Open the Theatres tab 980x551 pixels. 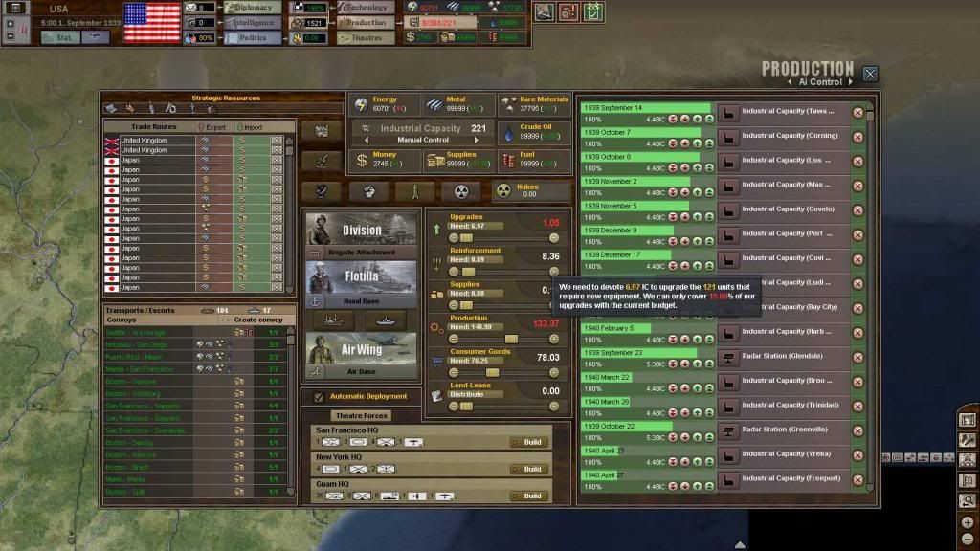366,38
